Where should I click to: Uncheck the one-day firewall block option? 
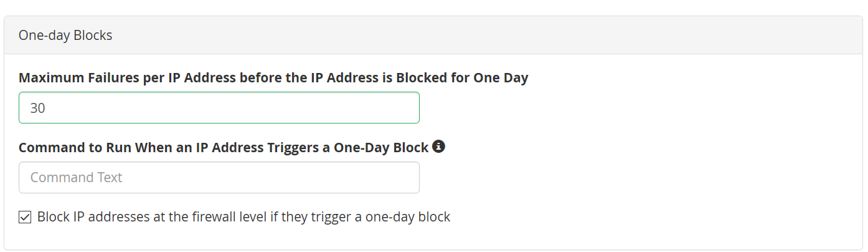[25, 217]
